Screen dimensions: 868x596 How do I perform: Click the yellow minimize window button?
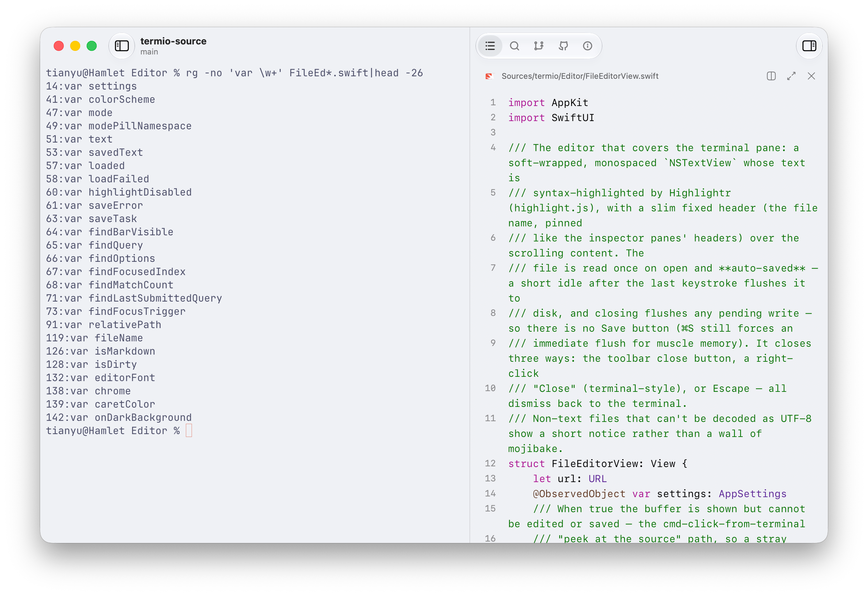(75, 46)
